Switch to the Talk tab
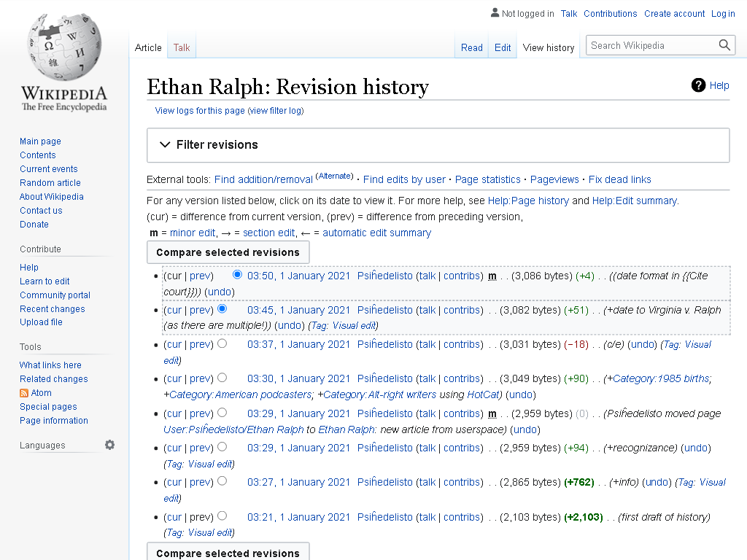Screen dimensions: 747x560 [x=182, y=47]
